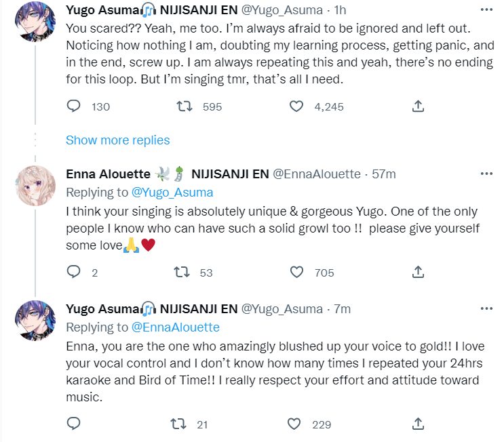The width and height of the screenshot is (504, 442).
Task: Open more options on Enna Alouette's tweet
Action: (486, 174)
